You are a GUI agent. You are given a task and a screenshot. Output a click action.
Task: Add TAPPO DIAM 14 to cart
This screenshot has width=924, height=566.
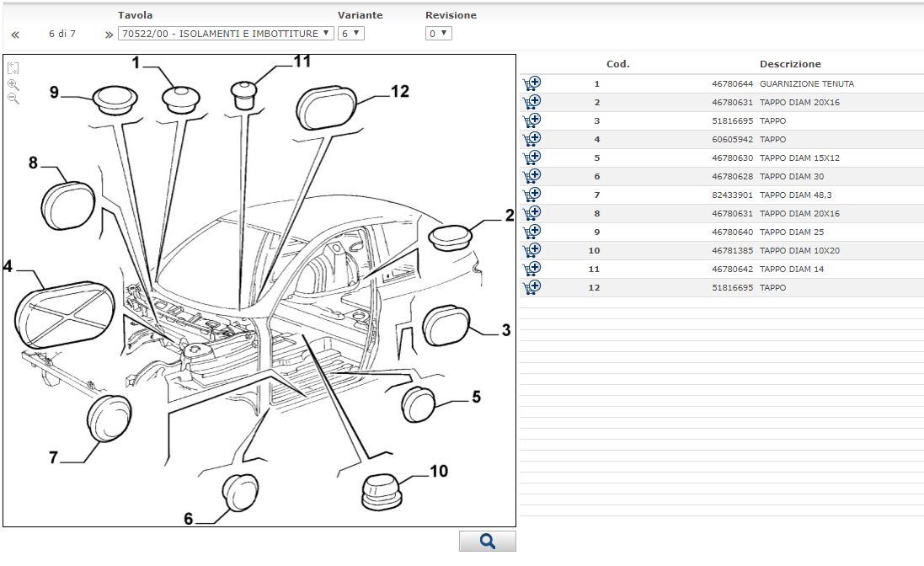coord(531,269)
